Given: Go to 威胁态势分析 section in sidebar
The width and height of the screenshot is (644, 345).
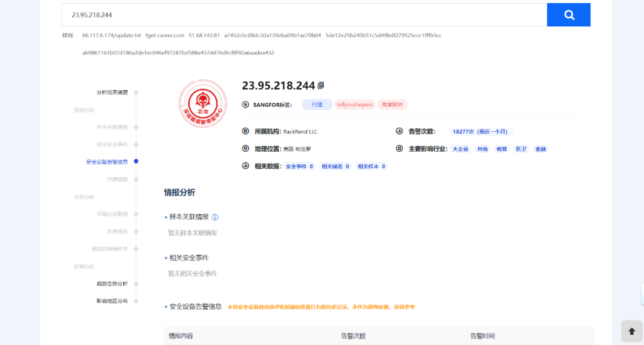Looking at the screenshot, I should click(112, 284).
